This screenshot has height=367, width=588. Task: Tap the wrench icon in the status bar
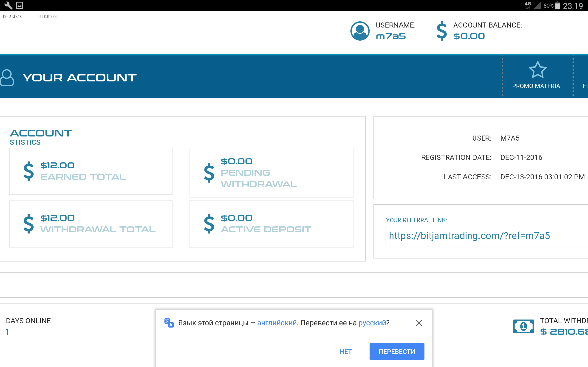(8, 5)
